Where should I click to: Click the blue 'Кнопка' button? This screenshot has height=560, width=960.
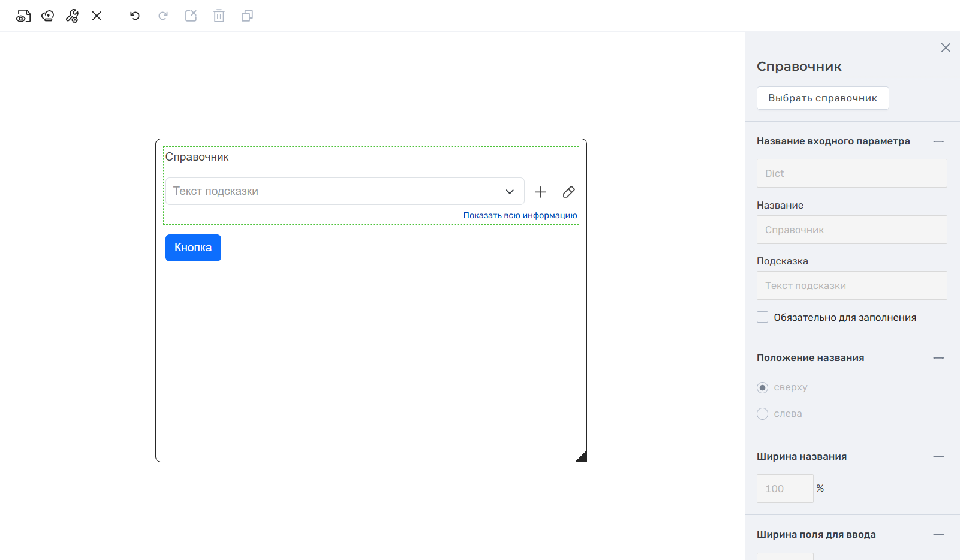193,248
